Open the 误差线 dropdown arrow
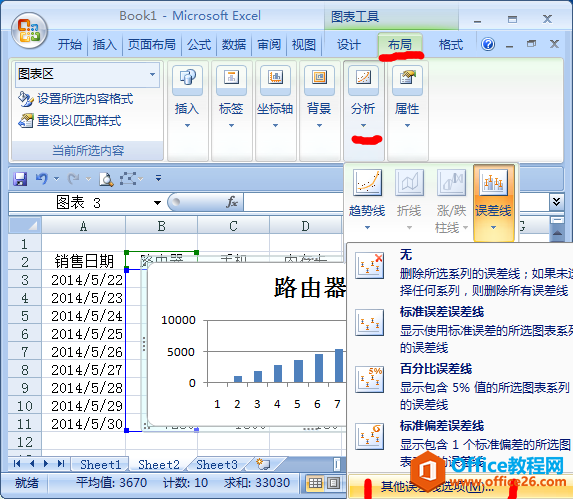The image size is (573, 499). pyautogui.click(x=493, y=228)
